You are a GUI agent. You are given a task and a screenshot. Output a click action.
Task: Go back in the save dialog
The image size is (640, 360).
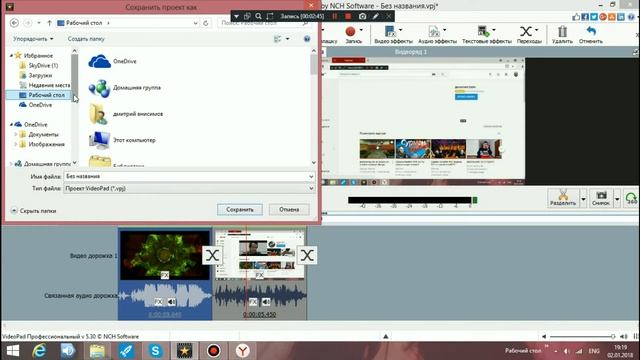point(14,23)
